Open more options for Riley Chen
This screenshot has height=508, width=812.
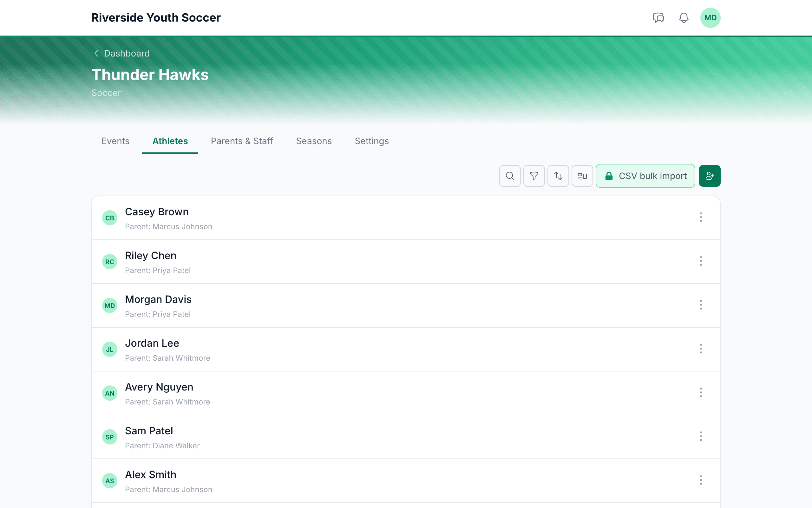[x=701, y=261]
